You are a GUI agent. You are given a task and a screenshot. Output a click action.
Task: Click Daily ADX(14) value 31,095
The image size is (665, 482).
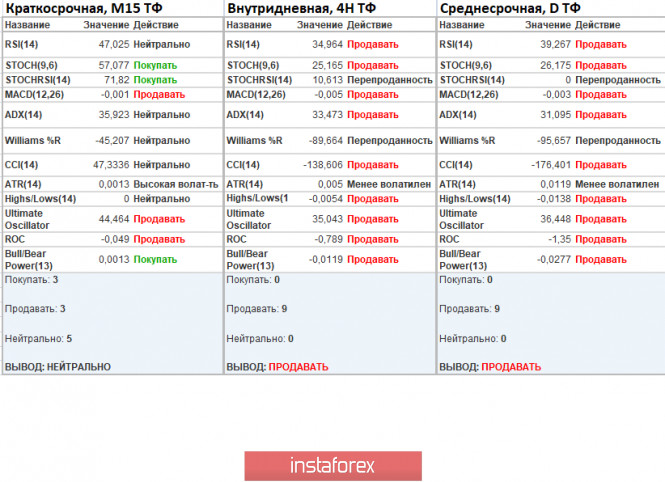tap(556, 115)
